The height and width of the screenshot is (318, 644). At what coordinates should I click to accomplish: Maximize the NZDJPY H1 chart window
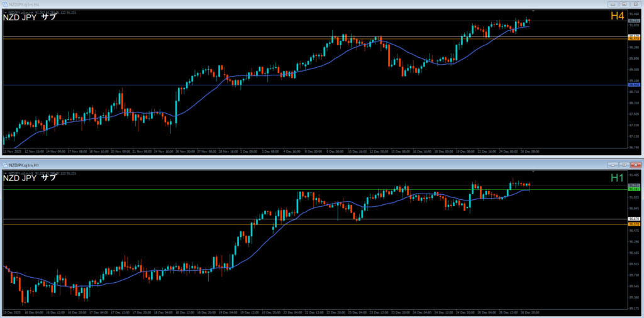[x=624, y=165]
